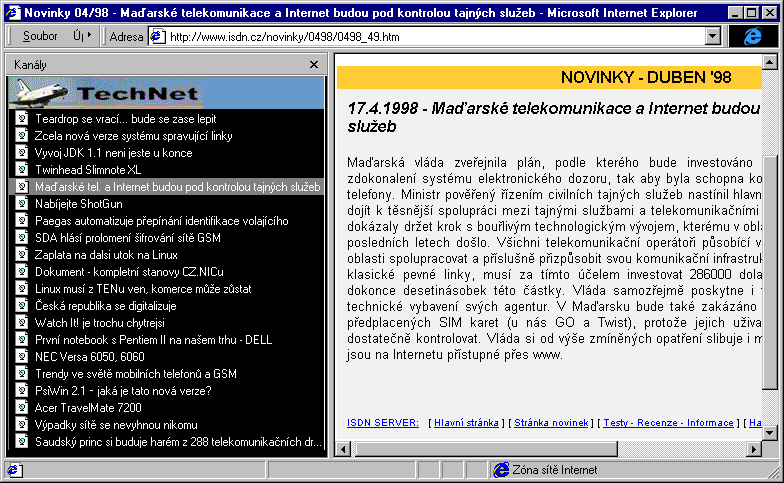The height and width of the screenshot is (483, 784).
Task: Open the 'Hlavní stránka' link
Action: point(467,423)
